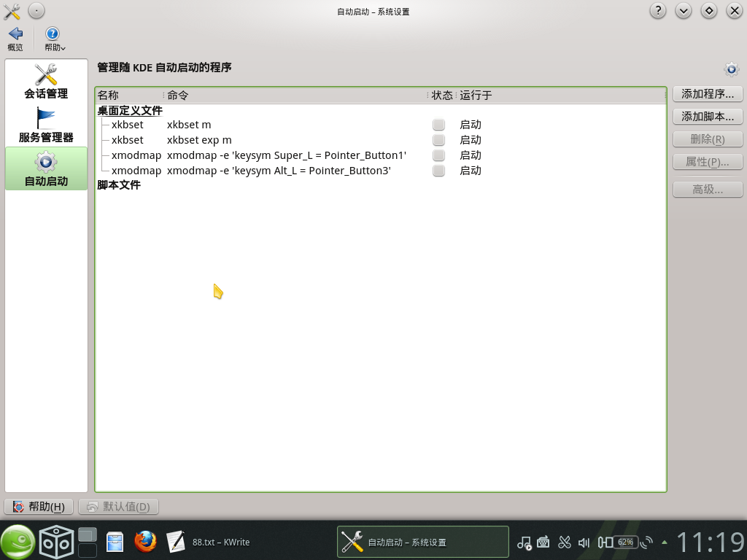Viewport: 747px width, 560px height.
Task: Click the 默认值(D) button
Action: point(119,507)
